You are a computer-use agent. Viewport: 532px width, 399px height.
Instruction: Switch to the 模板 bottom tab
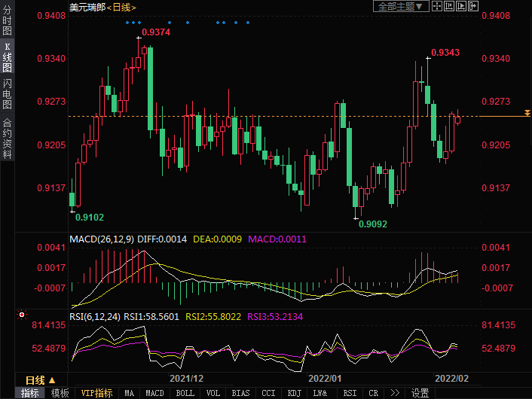pos(60,393)
